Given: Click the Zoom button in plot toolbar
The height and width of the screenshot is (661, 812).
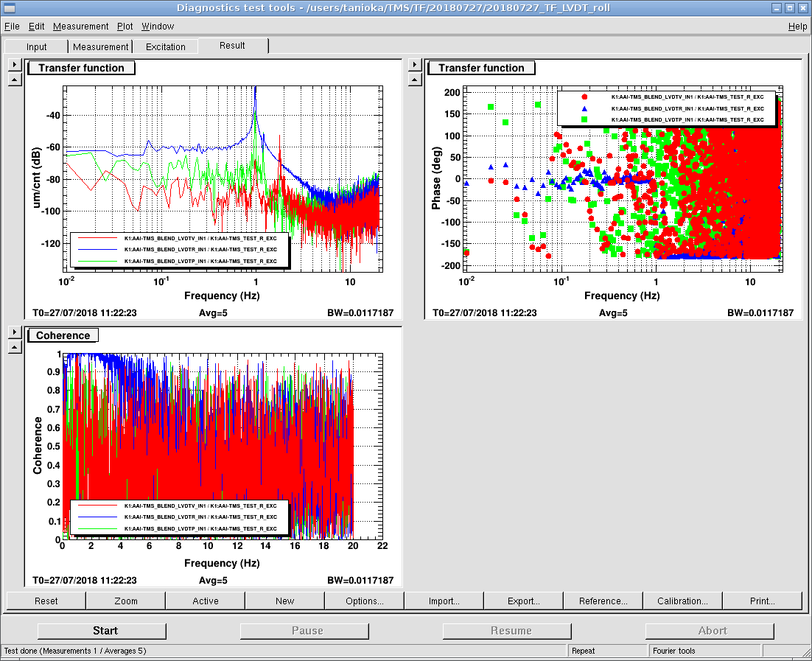Looking at the screenshot, I should [x=126, y=601].
